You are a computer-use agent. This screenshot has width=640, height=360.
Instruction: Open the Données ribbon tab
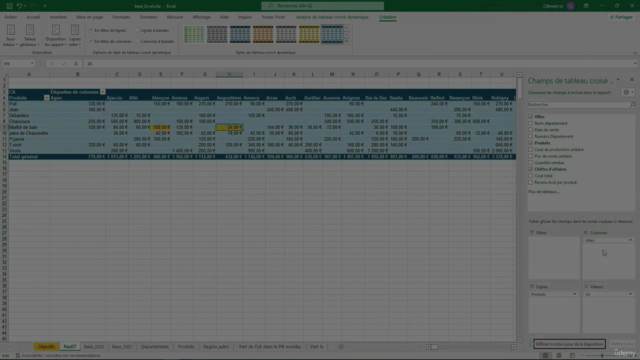149,17
